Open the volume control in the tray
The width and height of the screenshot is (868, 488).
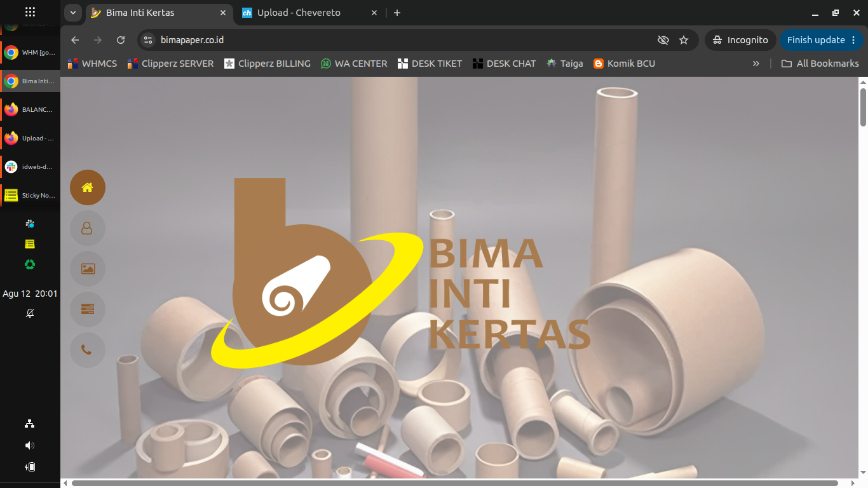[x=30, y=445]
